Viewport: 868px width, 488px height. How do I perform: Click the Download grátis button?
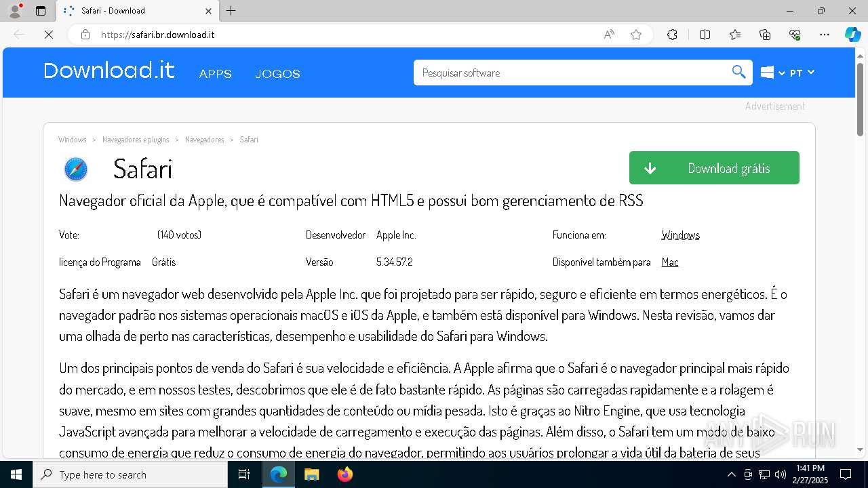[714, 167]
